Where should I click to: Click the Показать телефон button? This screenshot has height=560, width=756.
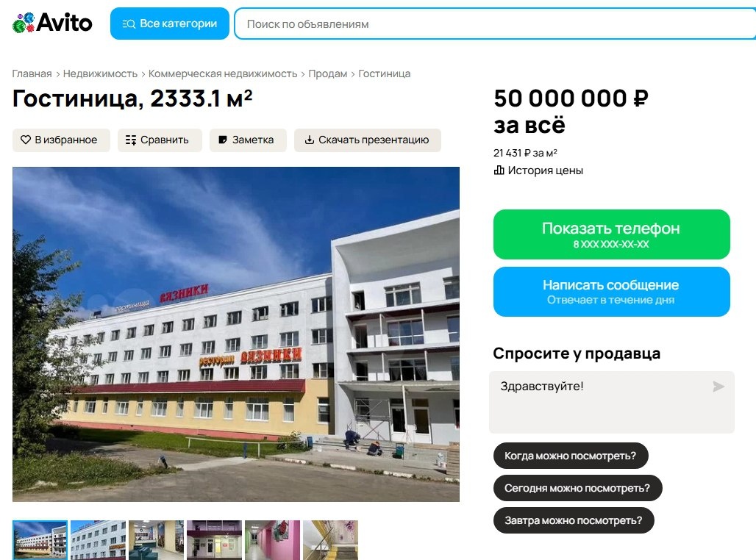pos(611,234)
